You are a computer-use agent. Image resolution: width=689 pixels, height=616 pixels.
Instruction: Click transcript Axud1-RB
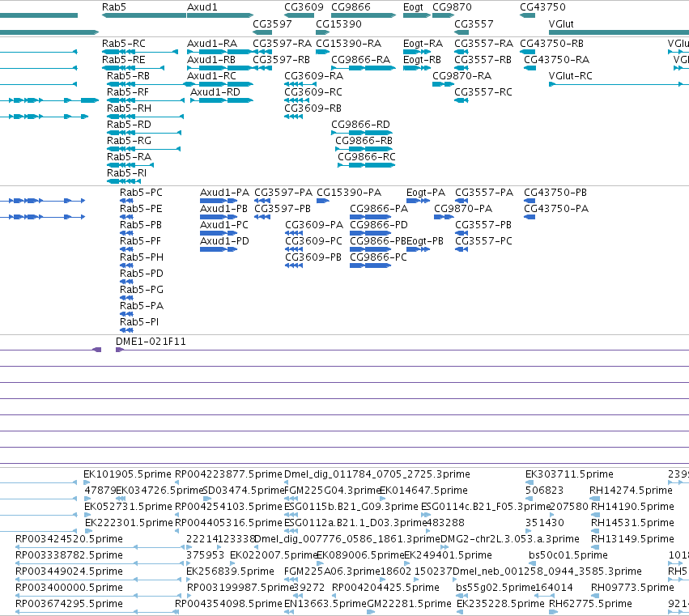[211, 60]
